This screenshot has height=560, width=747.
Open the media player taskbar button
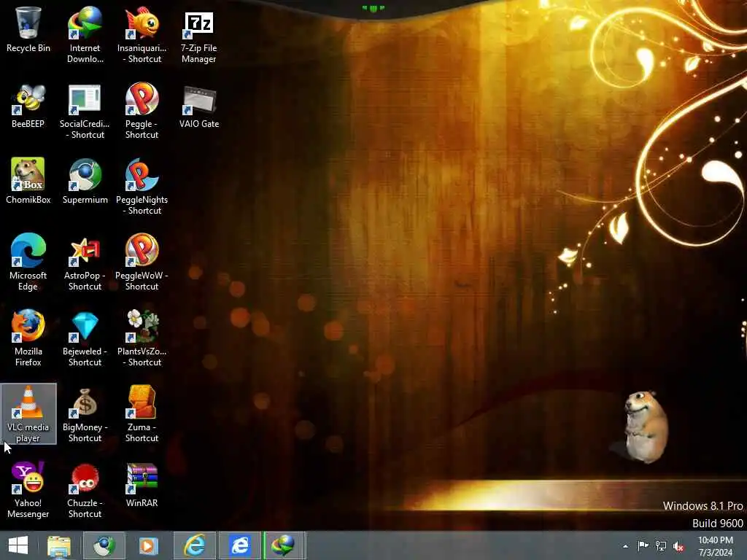tap(148, 545)
